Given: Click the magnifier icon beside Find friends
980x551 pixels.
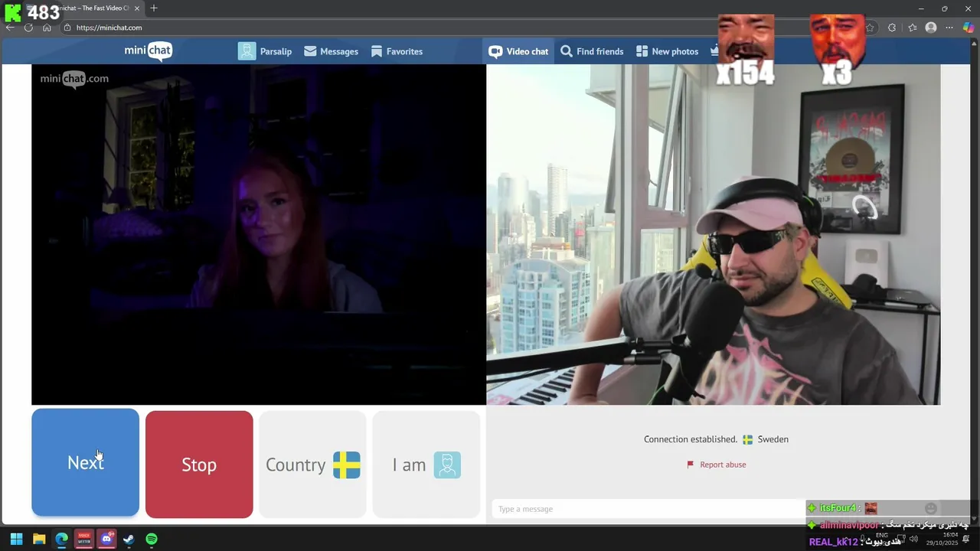Looking at the screenshot, I should click(x=567, y=51).
